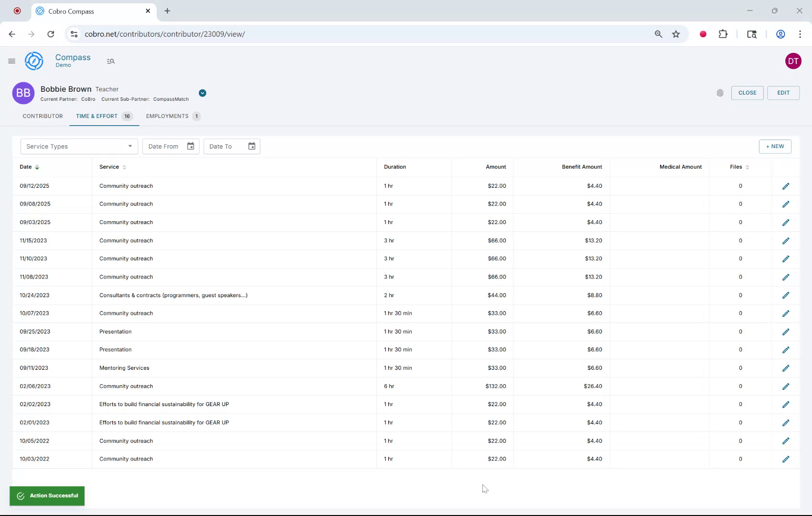Open the DT account avatar

pos(793,61)
